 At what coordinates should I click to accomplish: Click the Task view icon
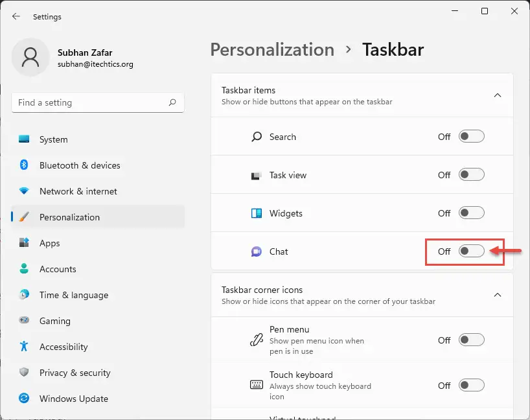click(x=256, y=175)
